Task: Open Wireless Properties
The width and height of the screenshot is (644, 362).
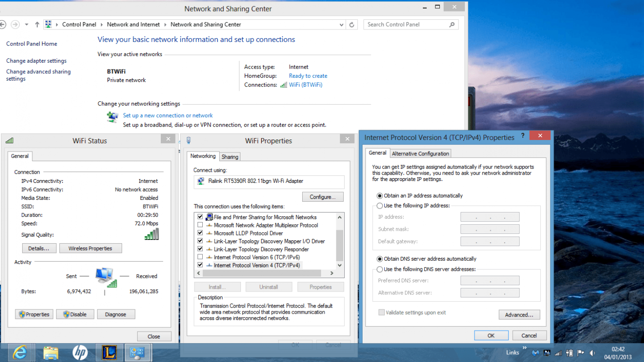Action: click(90, 249)
